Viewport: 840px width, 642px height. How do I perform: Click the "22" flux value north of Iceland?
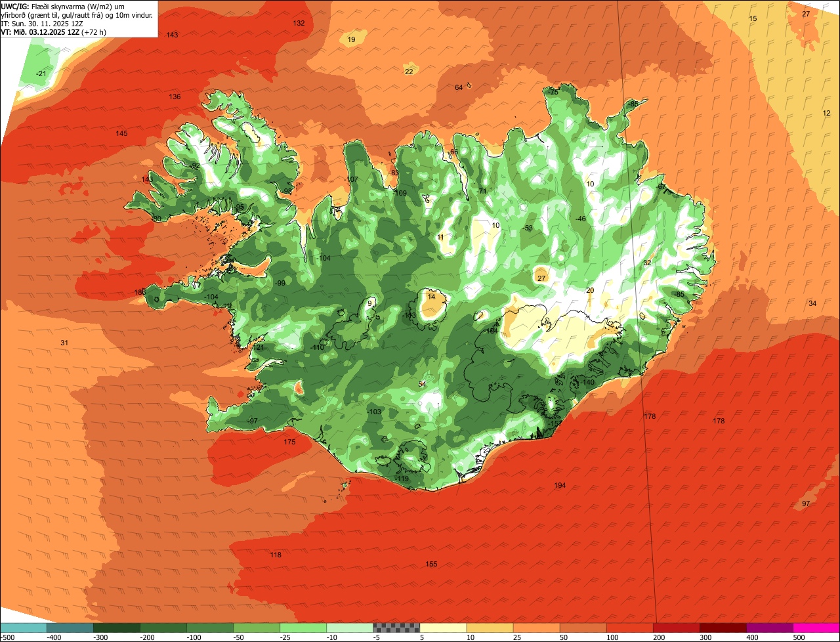[x=409, y=72]
